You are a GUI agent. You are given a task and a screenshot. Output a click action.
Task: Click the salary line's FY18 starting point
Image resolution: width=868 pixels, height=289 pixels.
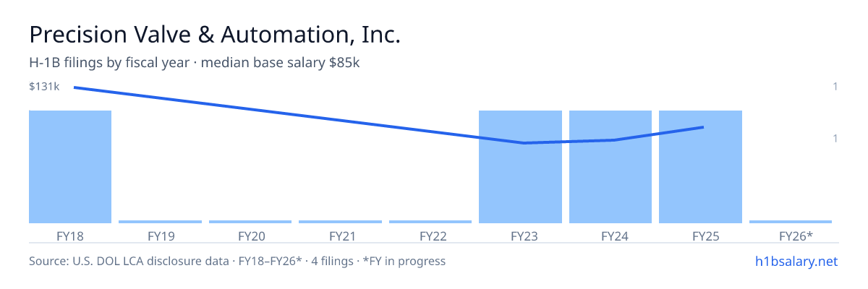74,87
